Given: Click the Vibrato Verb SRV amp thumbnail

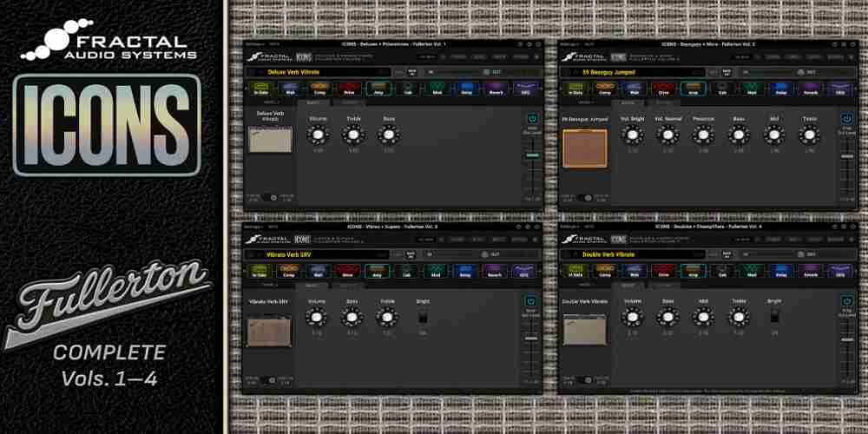Looking at the screenshot, I should (265, 330).
